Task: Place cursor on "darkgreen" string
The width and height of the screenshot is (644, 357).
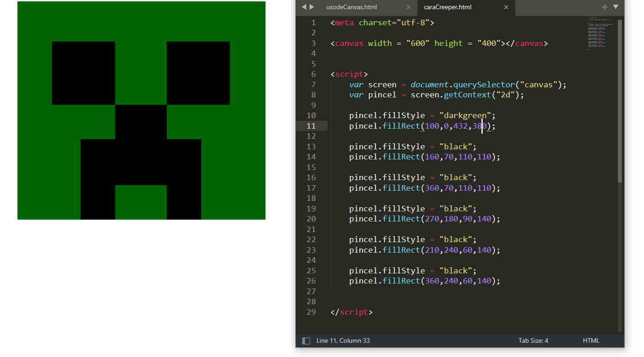Action: 465,115
